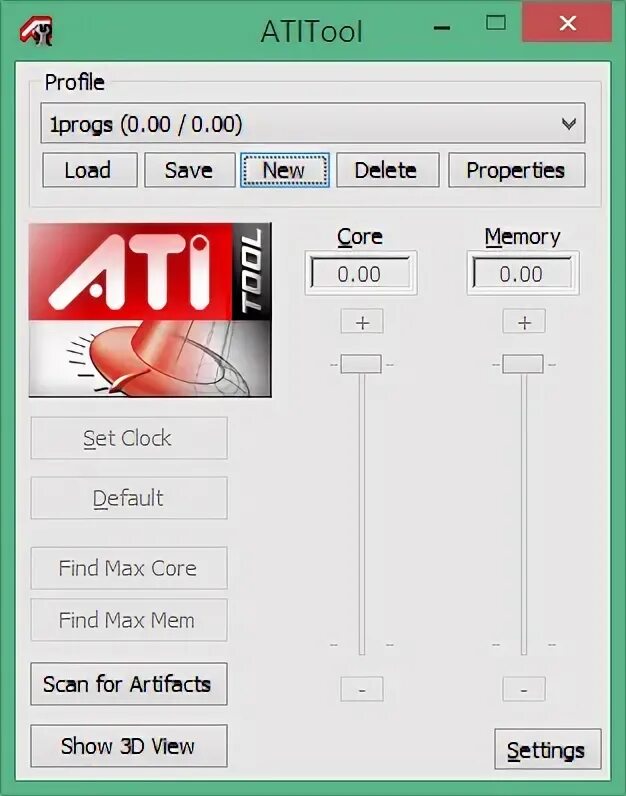The width and height of the screenshot is (626, 796).
Task: Open the Profile dropdown list
Action: point(313,123)
